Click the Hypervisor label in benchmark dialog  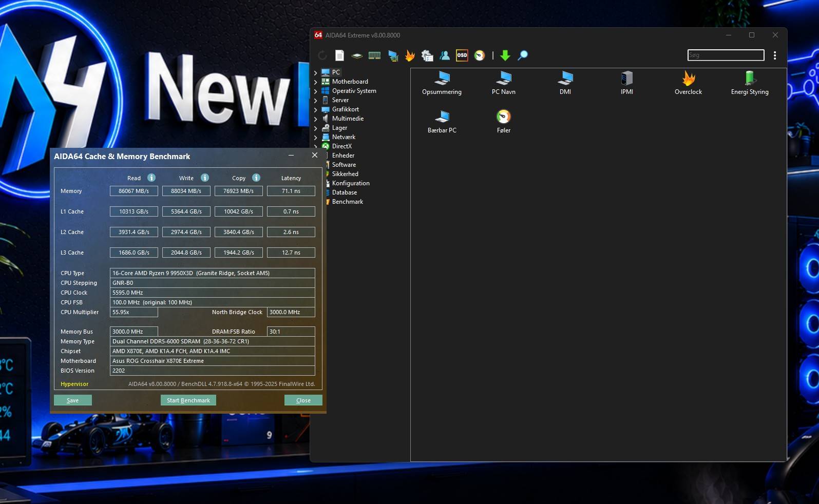74,384
